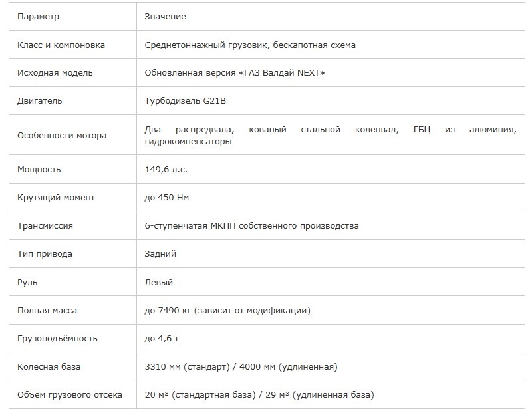The height and width of the screenshot is (409, 532).
Task: Click '6-ступенчатая МКПП' transmission value
Action: point(190,225)
